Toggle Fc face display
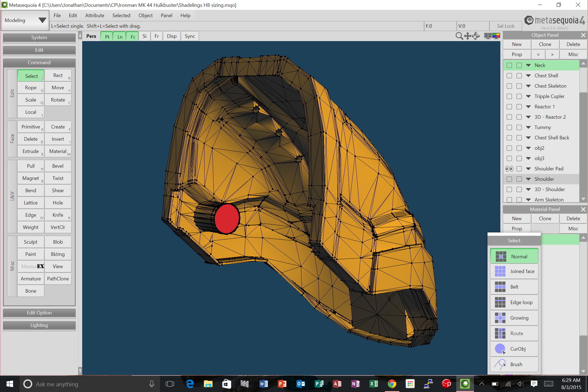Viewport: 588px width, 392px height. (x=133, y=36)
